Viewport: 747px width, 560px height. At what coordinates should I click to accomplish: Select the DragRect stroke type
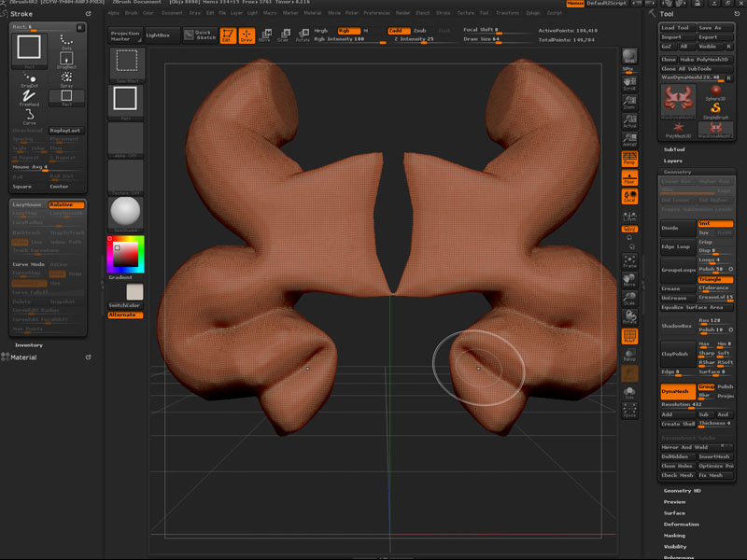(x=66, y=60)
